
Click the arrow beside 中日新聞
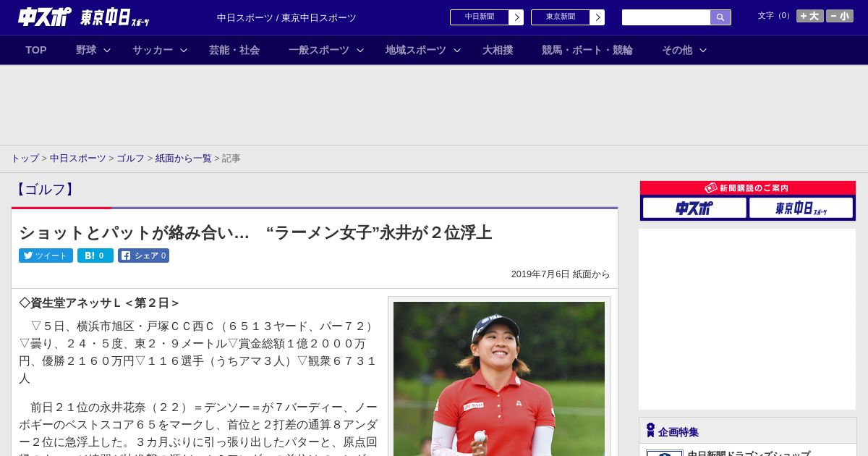pos(516,17)
